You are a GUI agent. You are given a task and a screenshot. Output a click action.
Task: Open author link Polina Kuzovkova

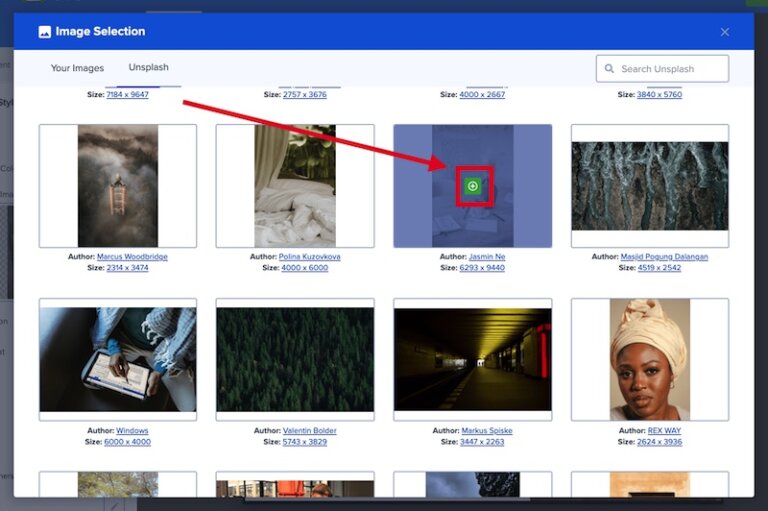point(310,257)
